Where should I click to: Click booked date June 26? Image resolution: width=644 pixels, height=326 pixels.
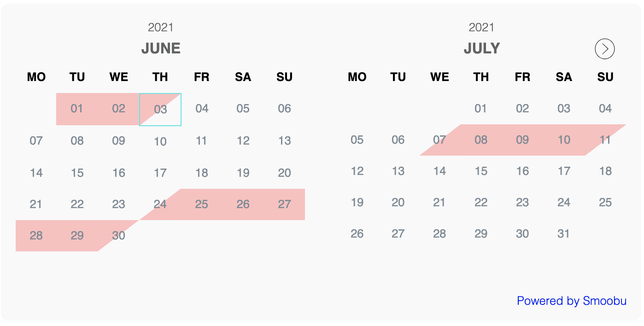pyautogui.click(x=243, y=204)
